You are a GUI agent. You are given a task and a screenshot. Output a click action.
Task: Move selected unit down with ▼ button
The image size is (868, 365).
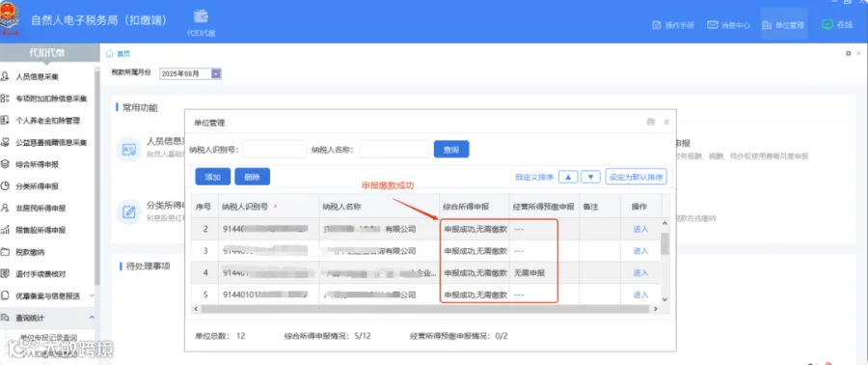point(590,178)
